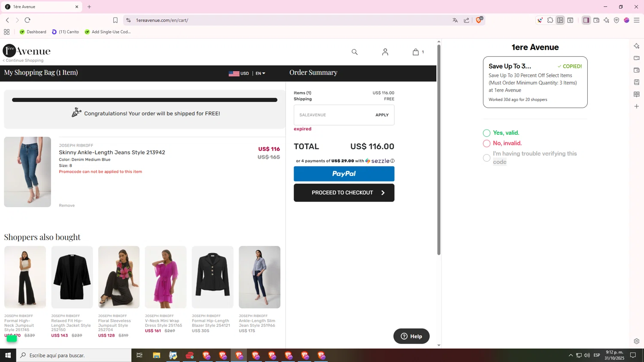Click the Continue Shopping link
This screenshot has height=362, width=644.
click(23, 60)
